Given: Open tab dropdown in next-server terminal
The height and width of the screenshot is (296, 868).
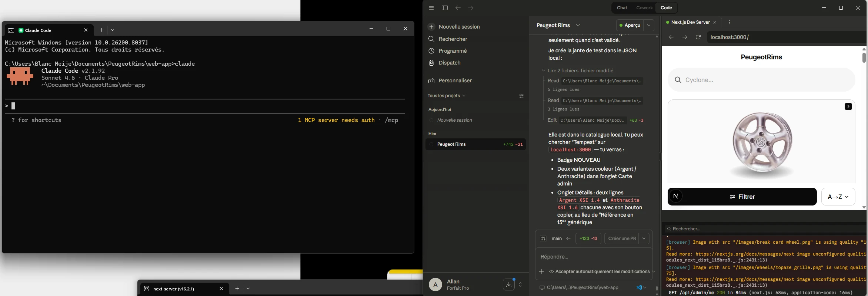Looking at the screenshot, I should [x=248, y=289].
